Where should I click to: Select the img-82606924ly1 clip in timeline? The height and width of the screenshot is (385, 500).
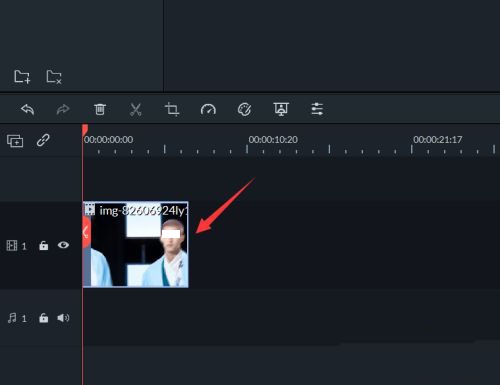point(136,244)
